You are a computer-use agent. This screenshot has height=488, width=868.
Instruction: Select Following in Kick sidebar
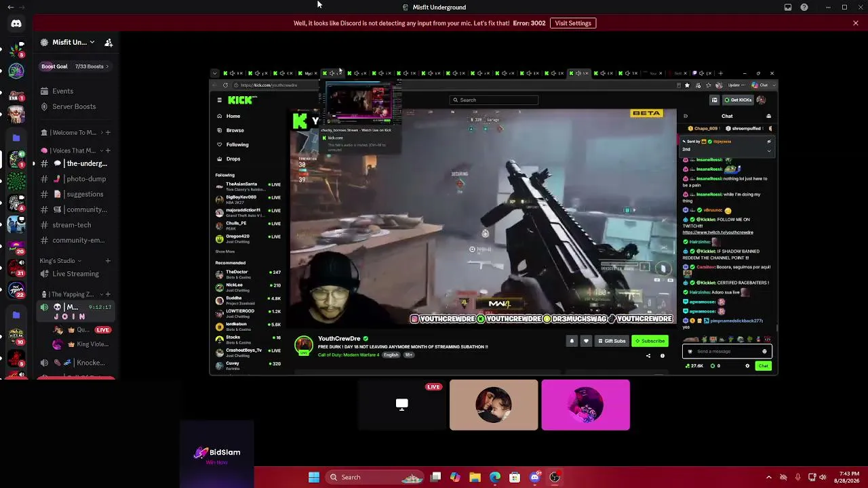[237, 144]
